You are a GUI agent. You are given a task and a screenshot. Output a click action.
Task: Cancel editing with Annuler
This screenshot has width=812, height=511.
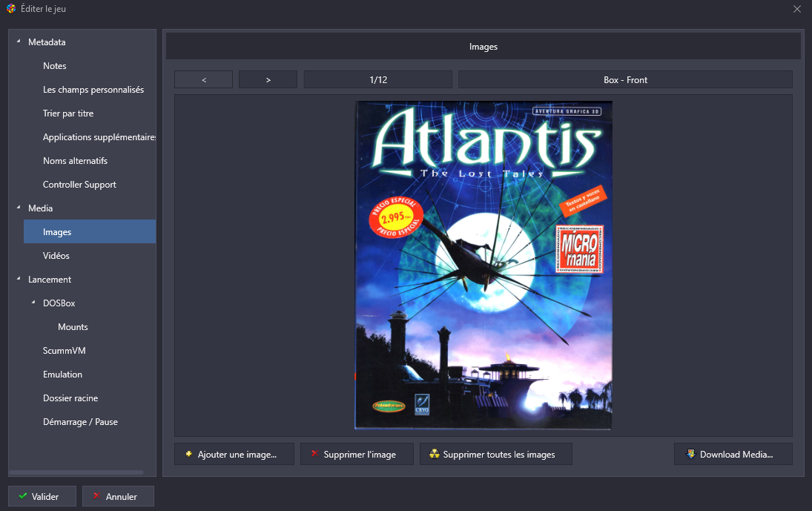pyautogui.click(x=118, y=496)
